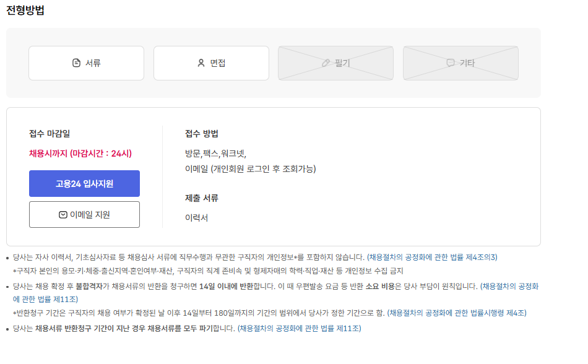Select the 서류 screening method box
The width and height of the screenshot is (588, 364).
86,63
